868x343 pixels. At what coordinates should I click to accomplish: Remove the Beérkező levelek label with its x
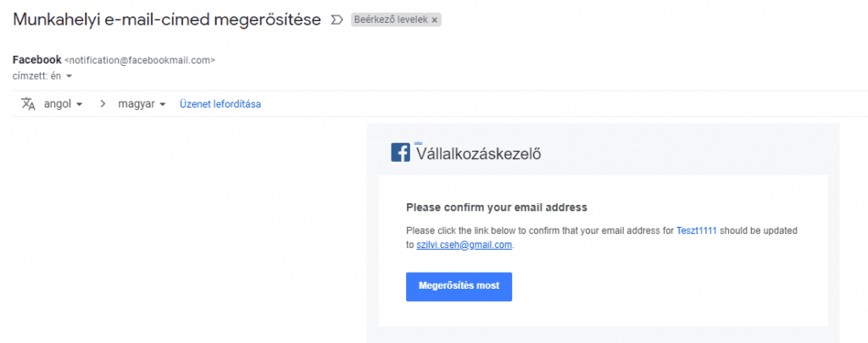(435, 19)
